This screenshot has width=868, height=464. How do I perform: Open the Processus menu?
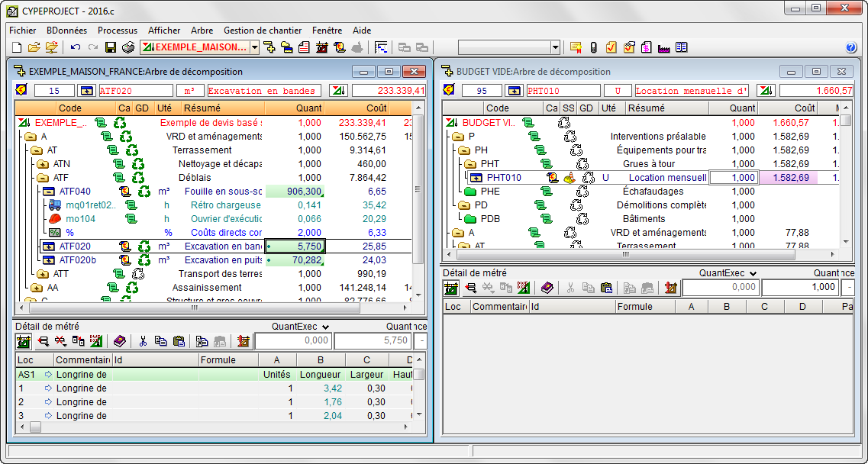(x=118, y=31)
